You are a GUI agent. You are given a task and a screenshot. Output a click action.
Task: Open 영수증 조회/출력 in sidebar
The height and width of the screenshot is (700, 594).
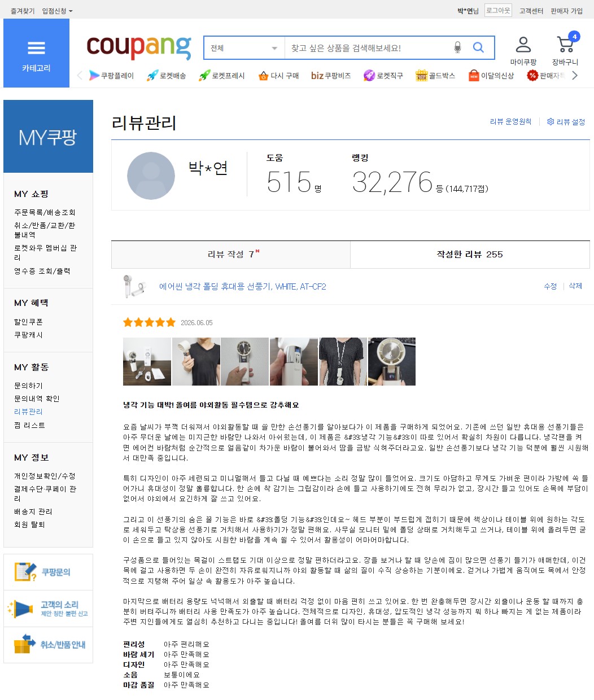[42, 271]
